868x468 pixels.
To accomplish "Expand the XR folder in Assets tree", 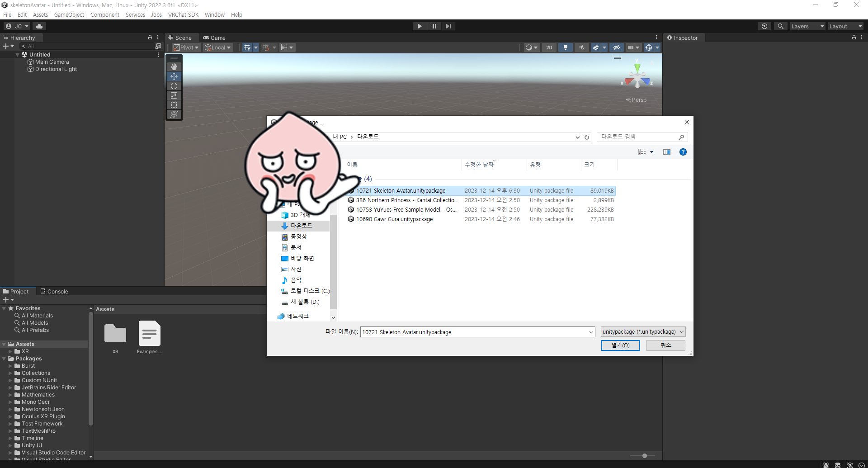I will click(10, 351).
